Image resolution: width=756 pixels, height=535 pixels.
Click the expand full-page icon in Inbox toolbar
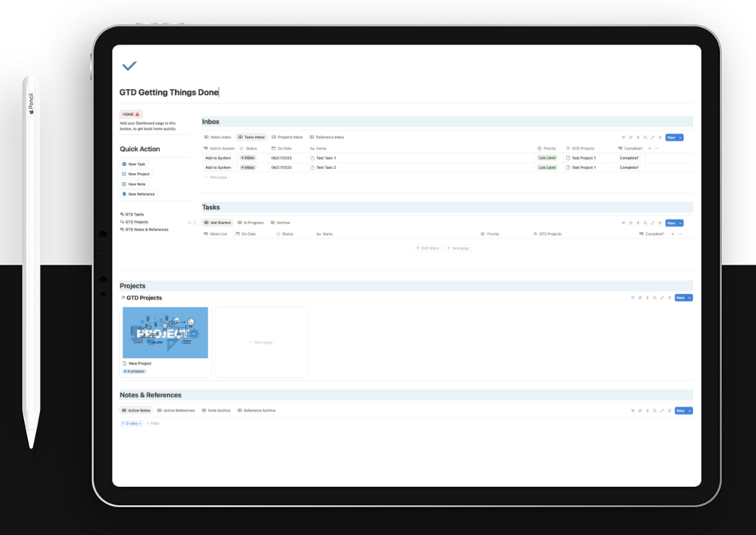point(653,138)
